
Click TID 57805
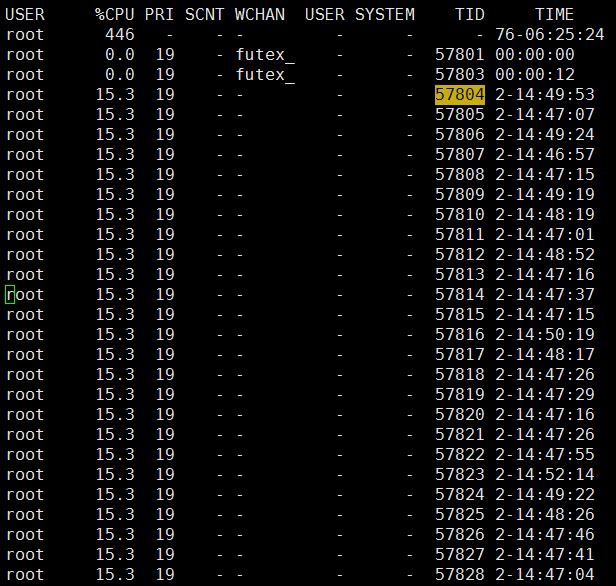460,115
